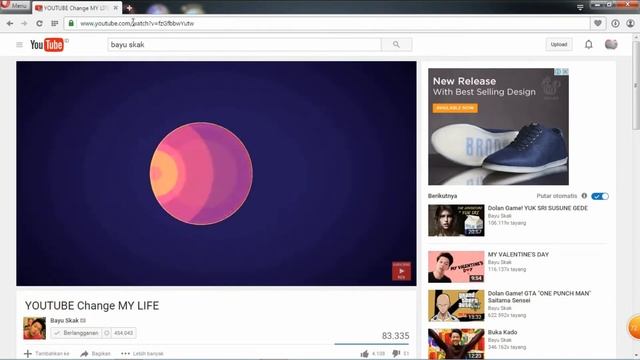
Task: Go to the YouTube home logo
Action: pyautogui.click(x=47, y=44)
